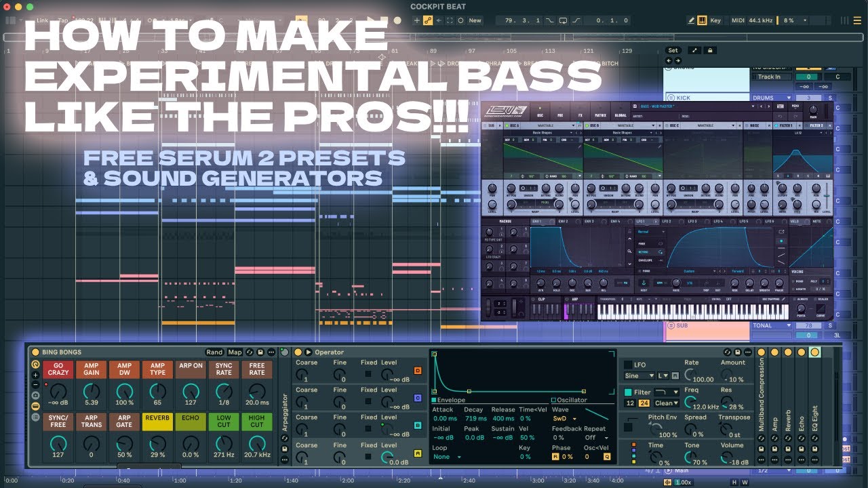The width and height of the screenshot is (868, 488).
Task: Click the Rand button on BING BONGS rack
Action: 214,352
